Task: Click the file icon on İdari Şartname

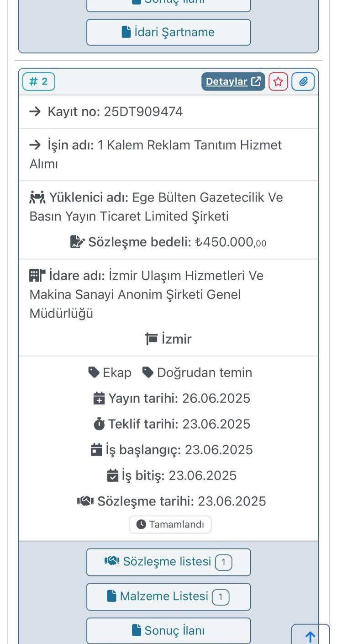Action: 126,32
